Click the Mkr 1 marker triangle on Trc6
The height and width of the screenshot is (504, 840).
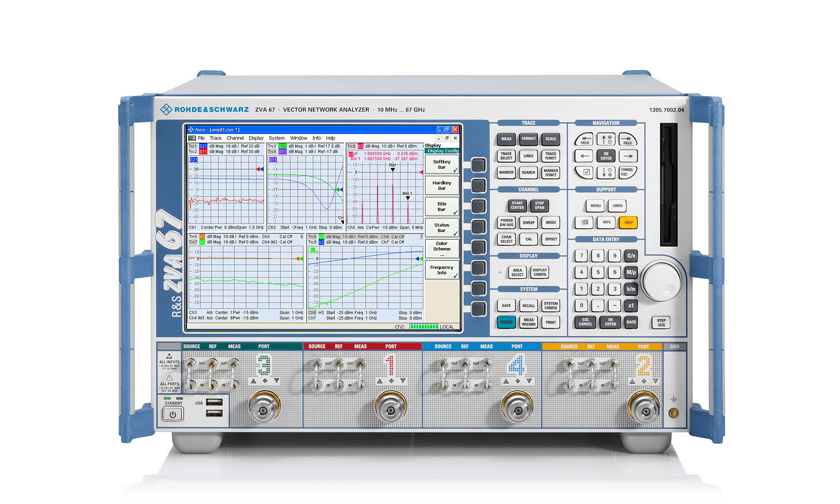point(408,198)
